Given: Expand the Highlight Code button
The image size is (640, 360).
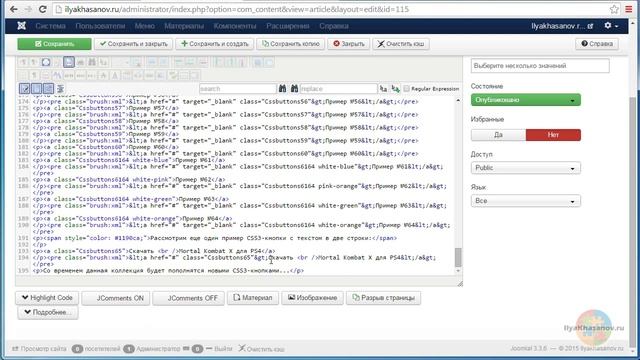Looking at the screenshot, I should [47, 298].
